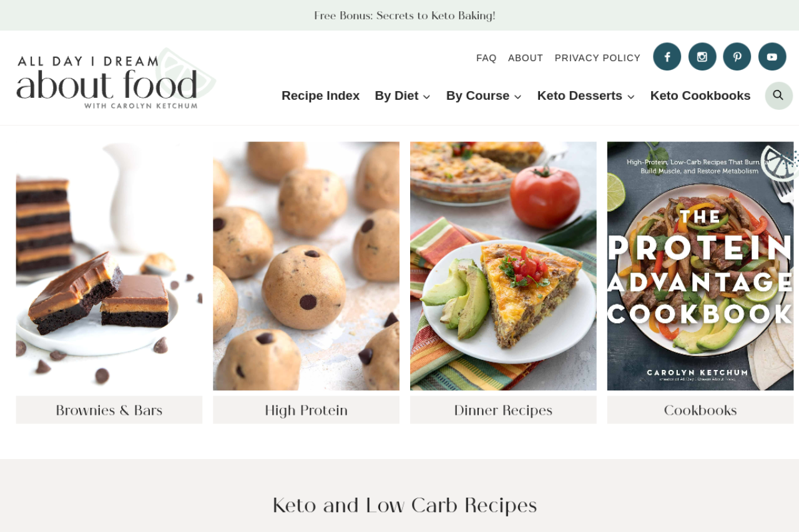
Task: Select the Brownies & Bars category button
Action: (x=109, y=410)
